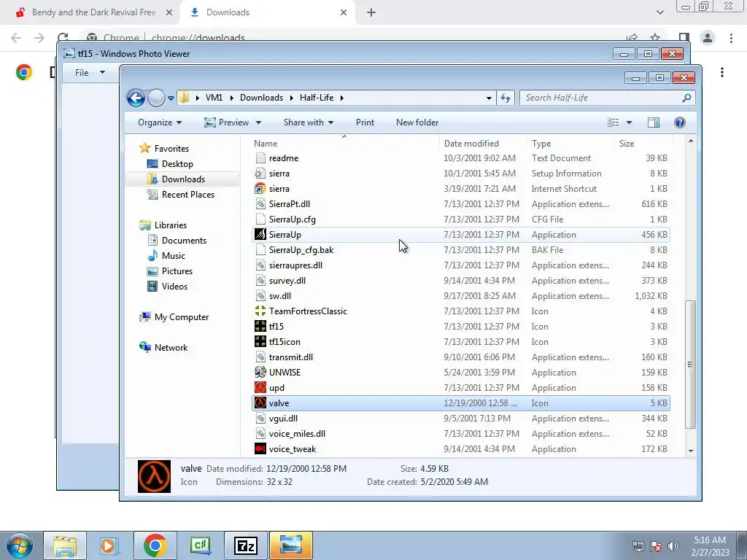Open the address bar history dropdown
Viewport: 747px width, 560px height.
[x=489, y=98]
